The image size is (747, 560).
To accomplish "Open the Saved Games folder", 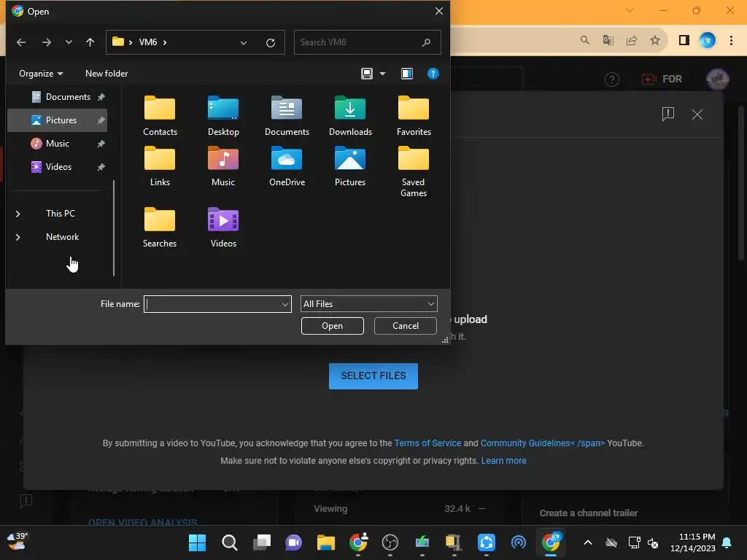I will coord(414,171).
